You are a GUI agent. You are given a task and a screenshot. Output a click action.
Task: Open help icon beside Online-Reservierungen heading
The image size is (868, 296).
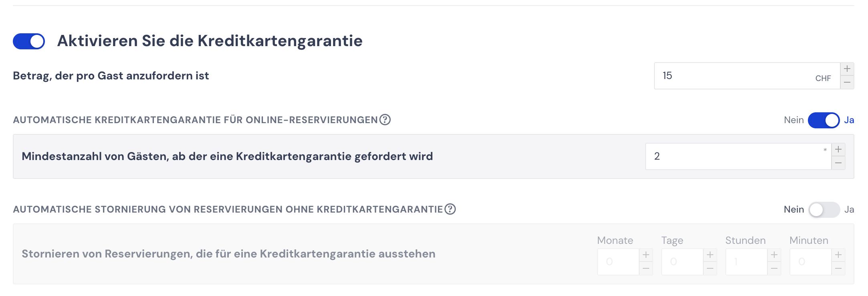pyautogui.click(x=385, y=120)
